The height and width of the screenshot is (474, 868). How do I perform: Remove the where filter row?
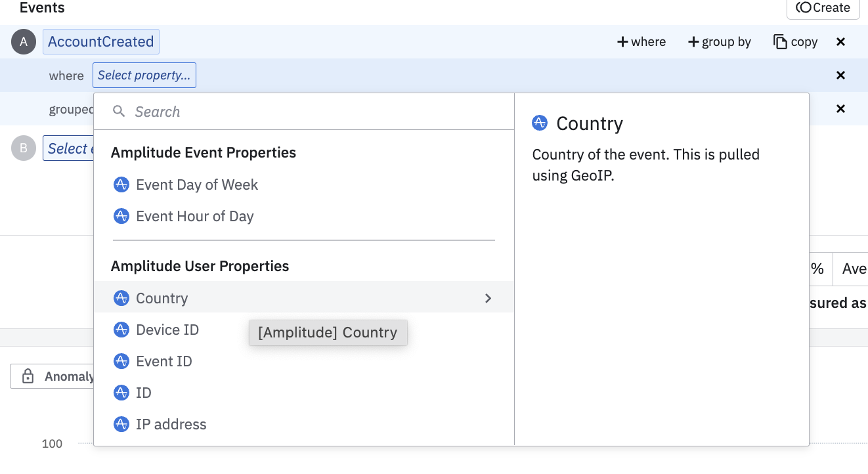pos(840,75)
